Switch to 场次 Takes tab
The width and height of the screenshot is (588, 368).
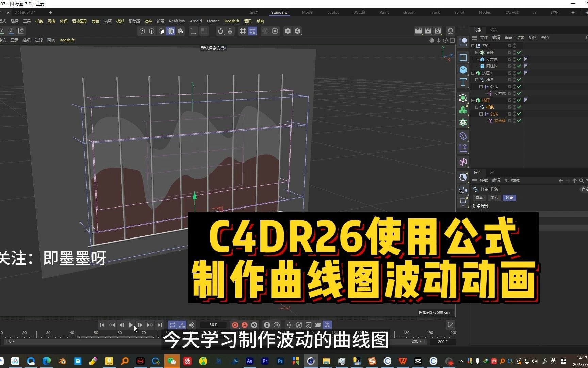[494, 30]
